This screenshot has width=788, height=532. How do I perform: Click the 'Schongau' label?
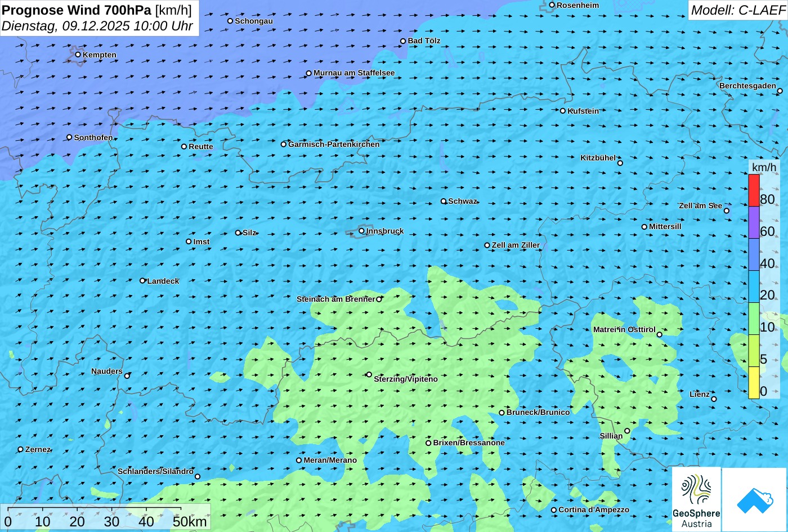254,21
